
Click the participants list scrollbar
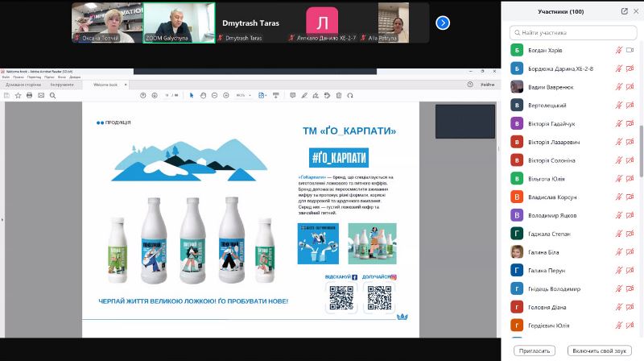(641, 151)
